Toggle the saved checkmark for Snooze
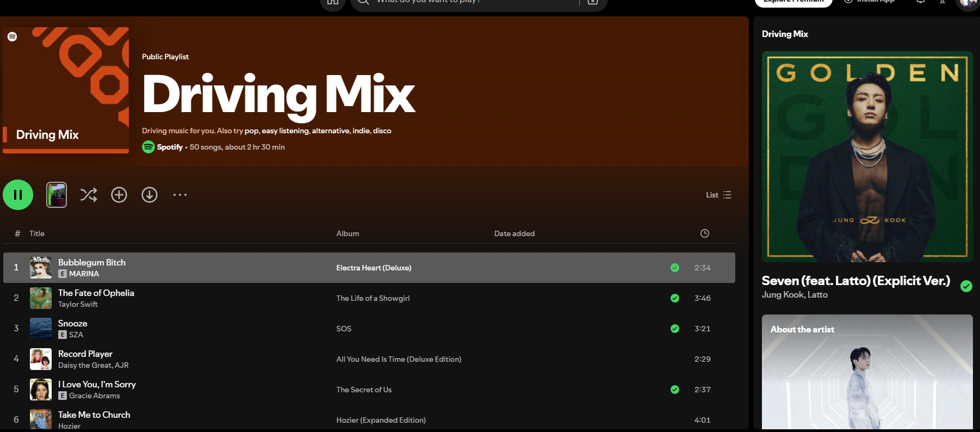The image size is (980, 432). pyautogui.click(x=675, y=329)
